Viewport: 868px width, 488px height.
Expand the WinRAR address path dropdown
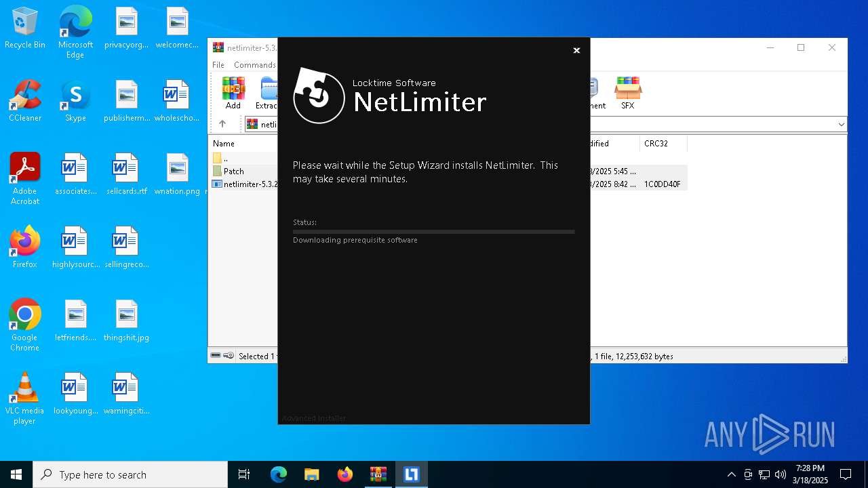pyautogui.click(x=841, y=125)
